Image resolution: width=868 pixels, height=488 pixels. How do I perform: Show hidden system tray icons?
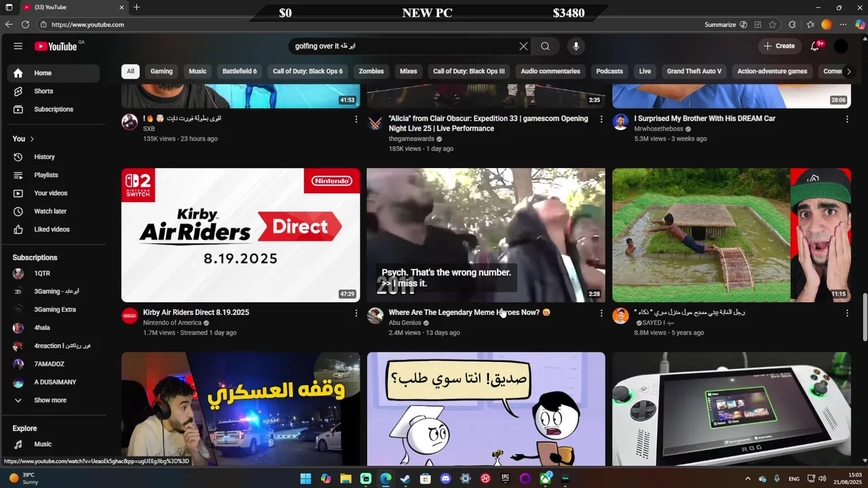[747, 479]
